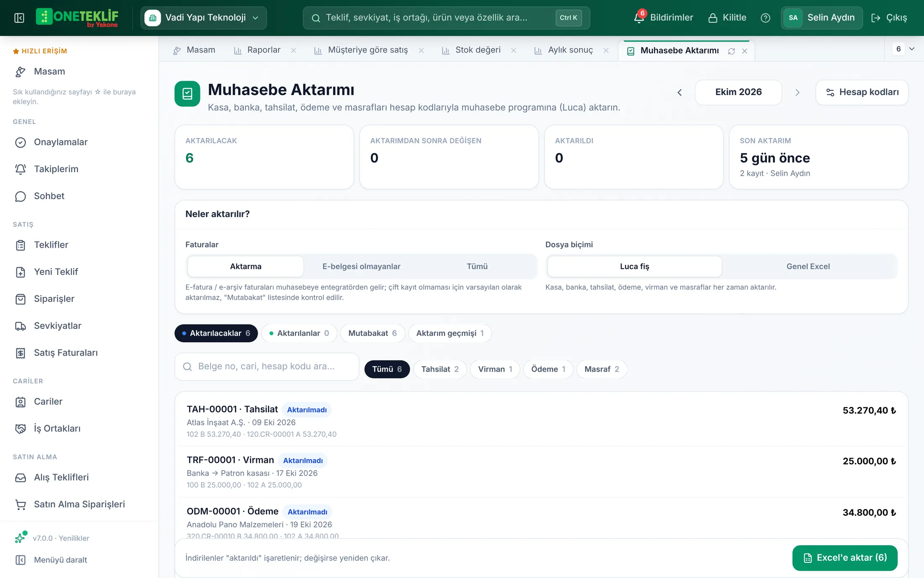Switch to Mutabakat tab
The width and height of the screenshot is (924, 578).
tap(372, 333)
